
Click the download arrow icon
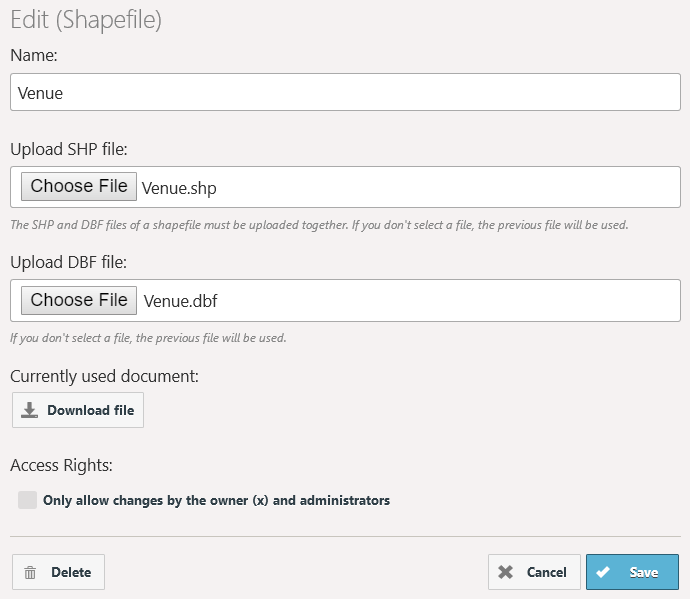29,410
